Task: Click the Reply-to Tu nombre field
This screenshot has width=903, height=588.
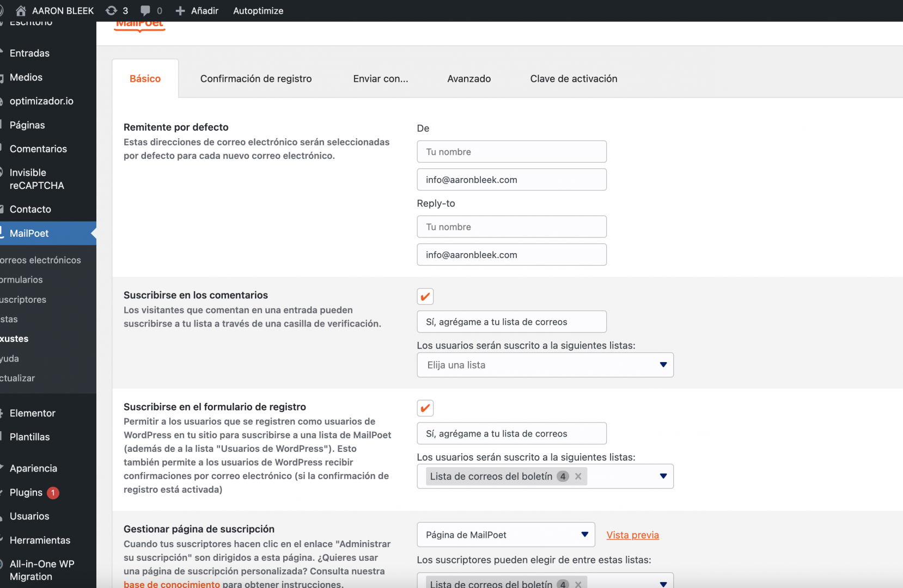Action: pos(512,226)
